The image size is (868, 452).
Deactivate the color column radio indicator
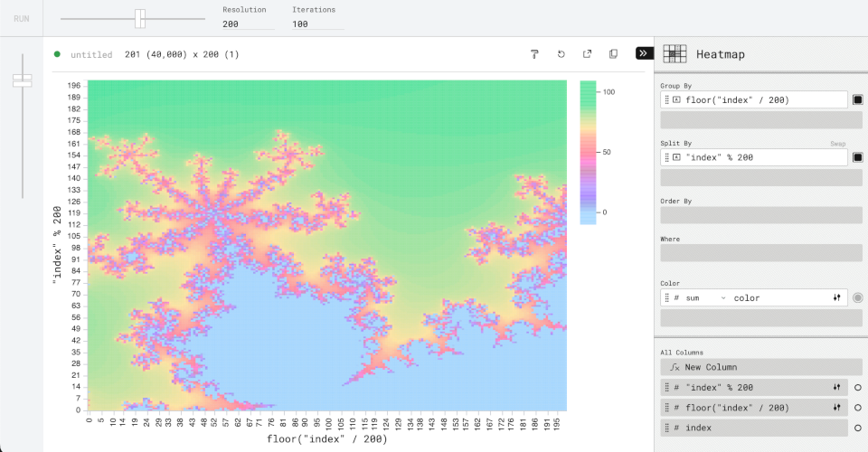pos(857,297)
